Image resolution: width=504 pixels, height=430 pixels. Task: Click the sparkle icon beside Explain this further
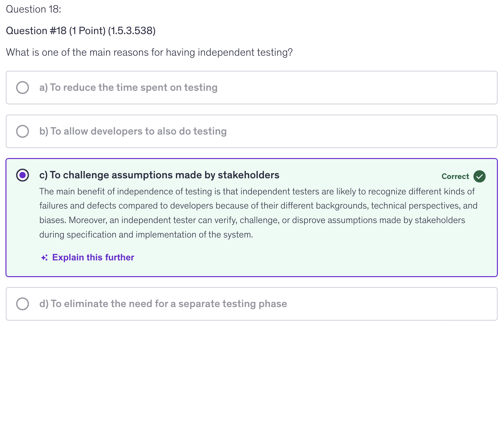pyautogui.click(x=44, y=257)
